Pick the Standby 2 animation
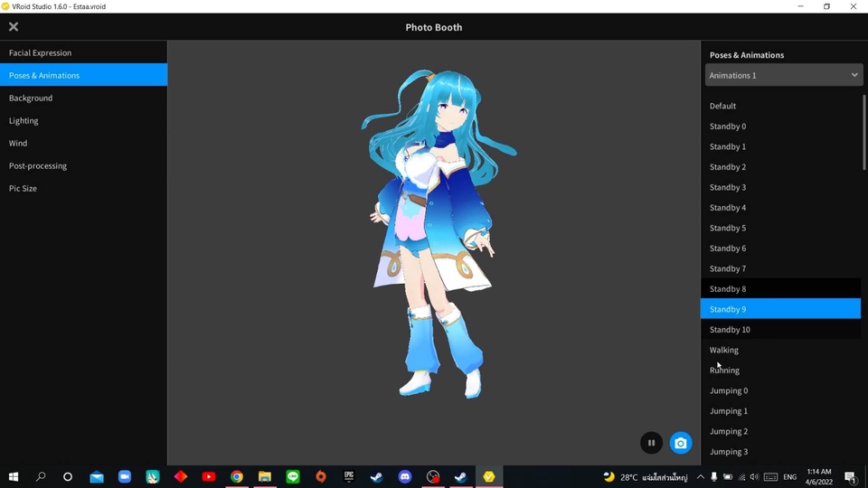The height and width of the screenshot is (488, 868). pyautogui.click(x=780, y=166)
